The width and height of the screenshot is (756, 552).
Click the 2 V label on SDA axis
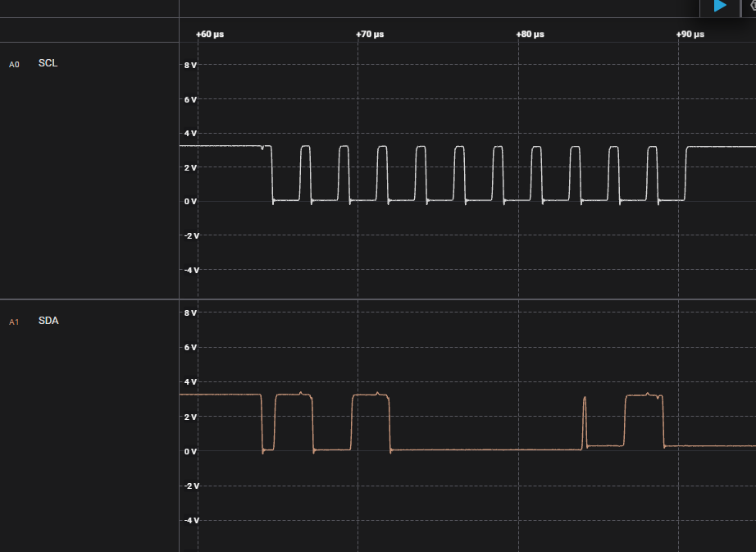coord(190,417)
